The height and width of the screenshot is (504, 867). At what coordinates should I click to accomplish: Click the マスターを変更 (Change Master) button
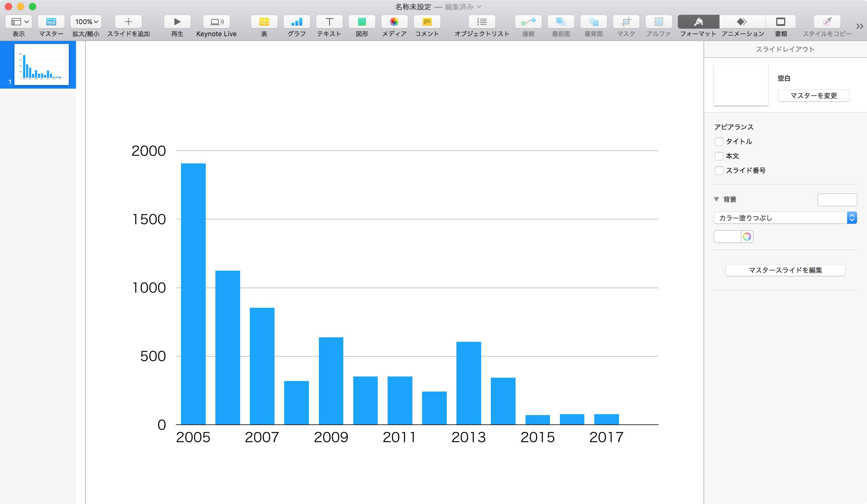814,95
